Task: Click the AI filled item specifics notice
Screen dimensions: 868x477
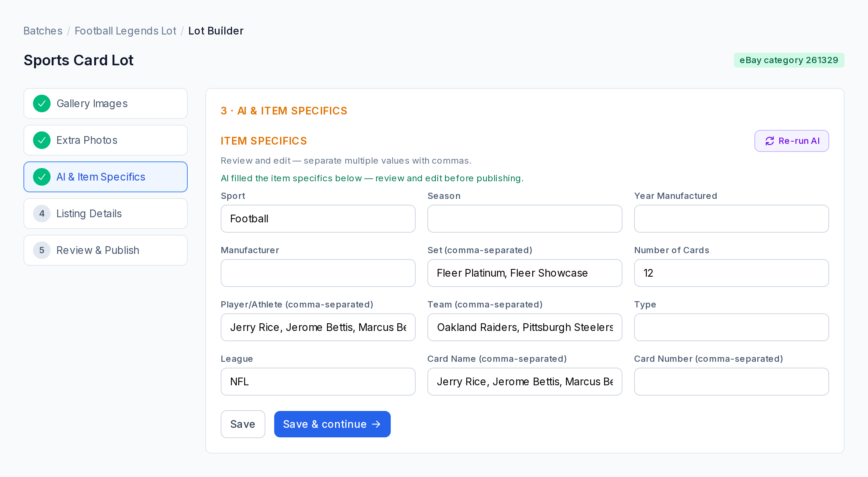Action: point(372,178)
